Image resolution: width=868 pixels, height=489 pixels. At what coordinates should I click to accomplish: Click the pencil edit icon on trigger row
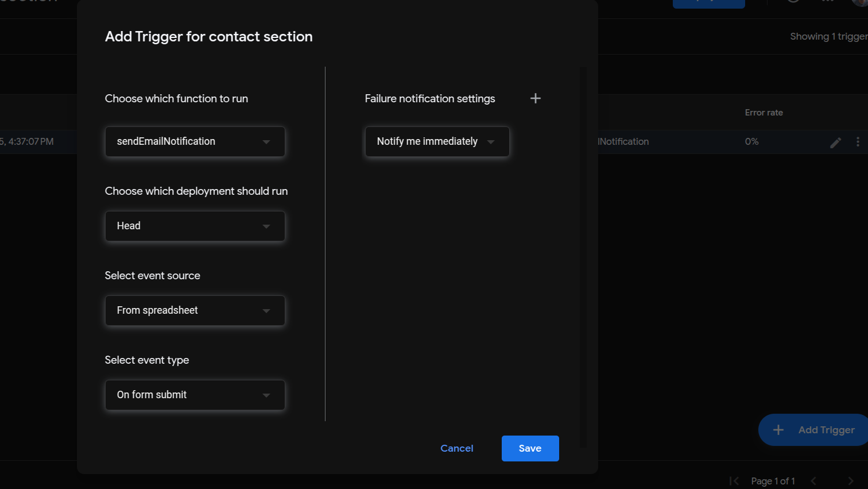point(835,142)
